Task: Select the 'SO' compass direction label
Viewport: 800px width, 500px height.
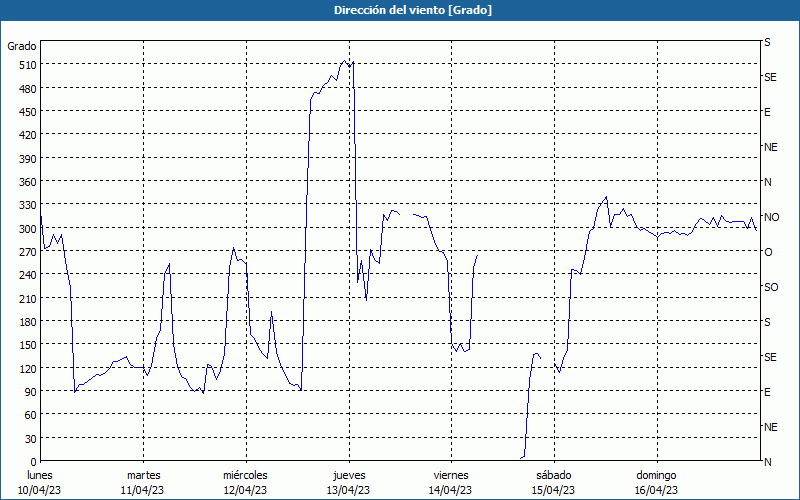Action: tap(771, 287)
